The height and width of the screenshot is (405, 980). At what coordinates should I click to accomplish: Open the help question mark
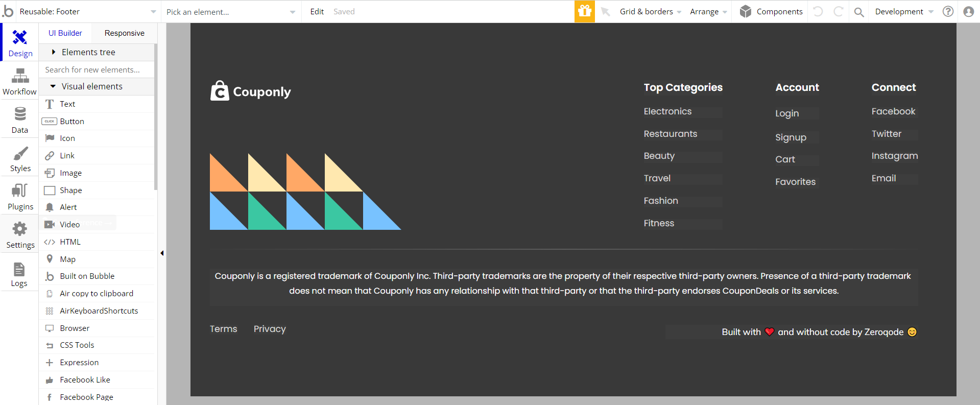click(948, 11)
